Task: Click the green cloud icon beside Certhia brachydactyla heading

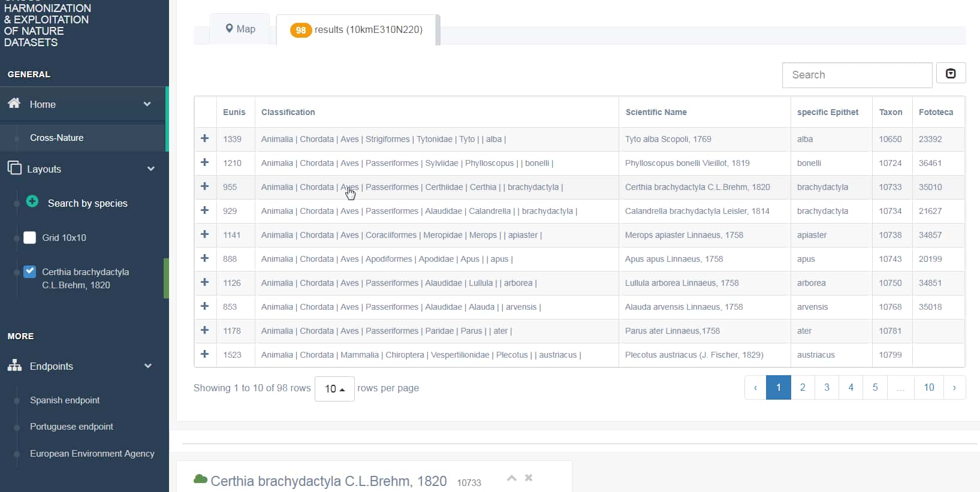Action: (201, 479)
